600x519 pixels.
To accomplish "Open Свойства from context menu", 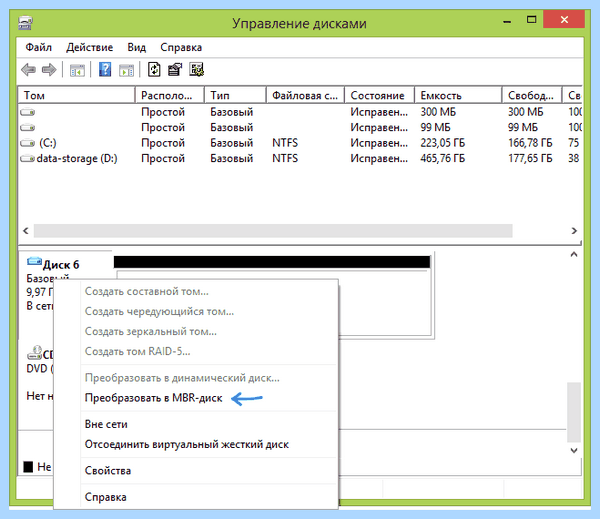I will (108, 471).
